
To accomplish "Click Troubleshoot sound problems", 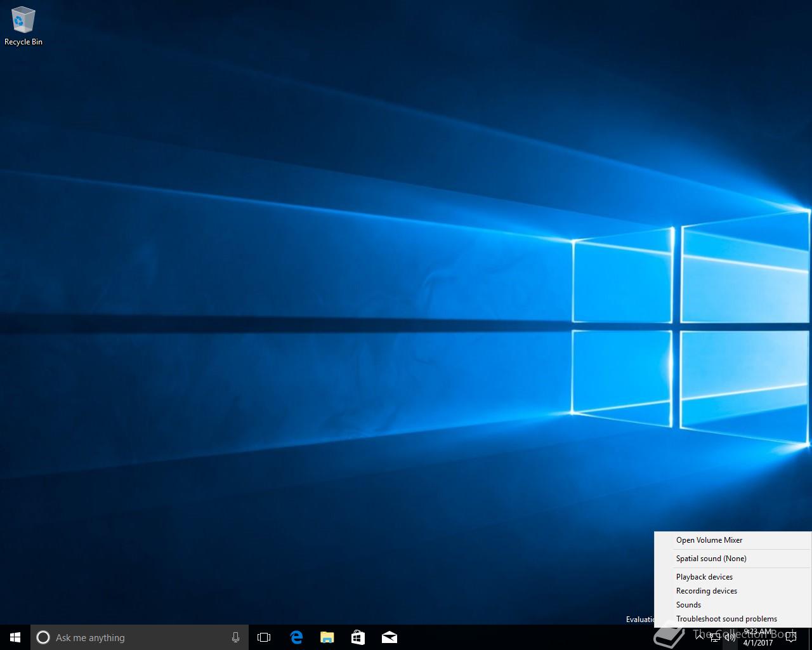I will 733,619.
